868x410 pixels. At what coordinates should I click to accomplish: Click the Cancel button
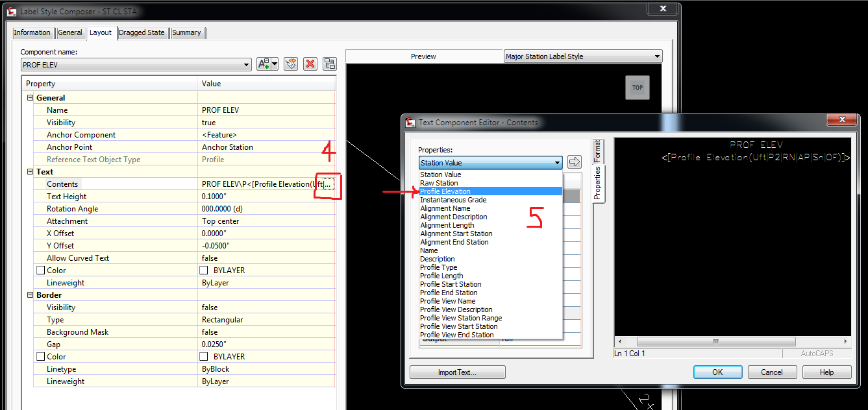tap(772, 372)
